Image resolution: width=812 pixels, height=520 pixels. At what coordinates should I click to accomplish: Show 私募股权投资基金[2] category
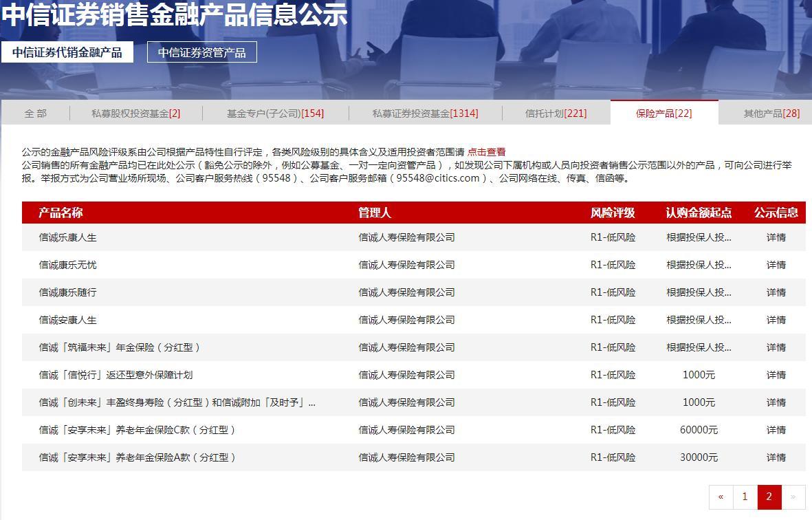pos(135,113)
